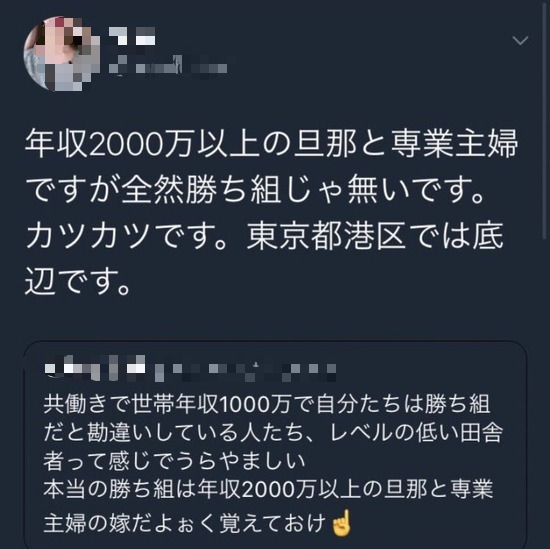Open quoted tweet line 本当の勝ち組は年収2000万
This screenshot has height=549, width=550.
coord(268,489)
